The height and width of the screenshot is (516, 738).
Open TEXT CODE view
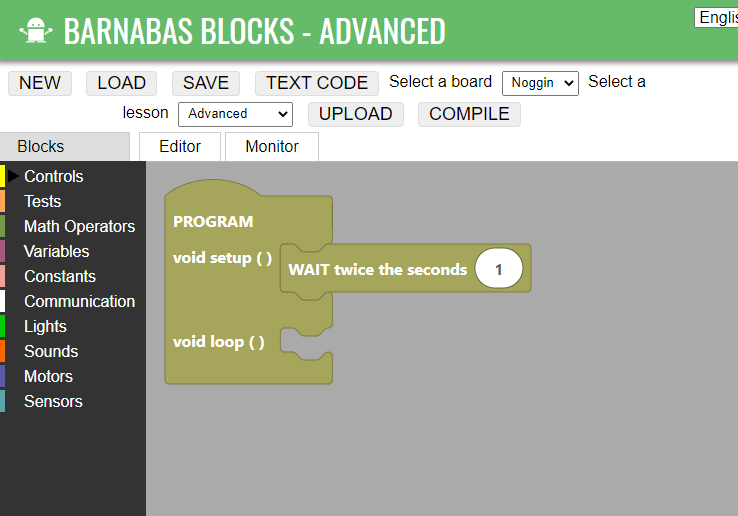[317, 83]
